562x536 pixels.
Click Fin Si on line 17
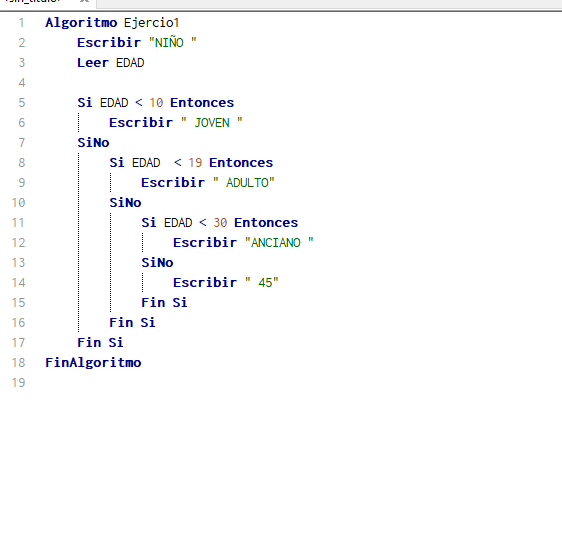point(100,343)
